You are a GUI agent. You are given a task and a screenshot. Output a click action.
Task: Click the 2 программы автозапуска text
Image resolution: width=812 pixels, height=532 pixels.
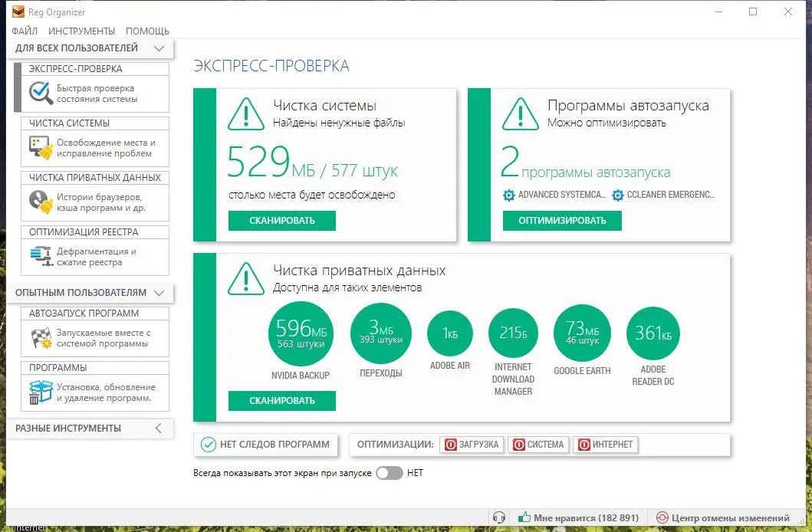[586, 163]
